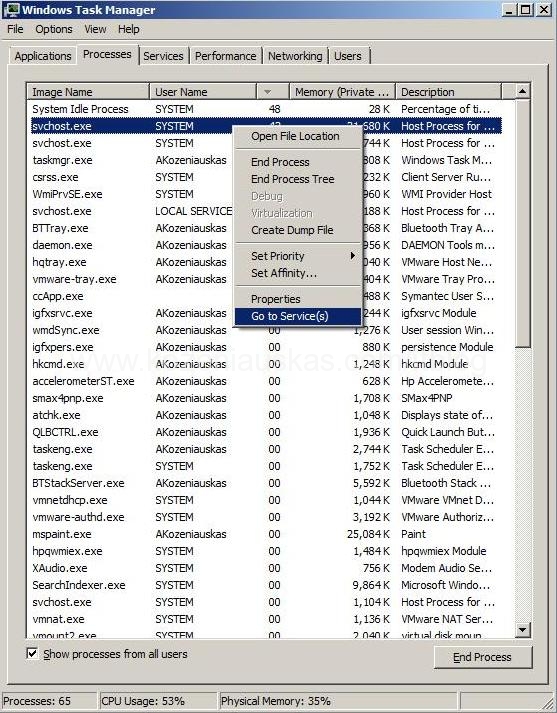Sort by Image Name column header
The image size is (557, 713).
click(88, 92)
